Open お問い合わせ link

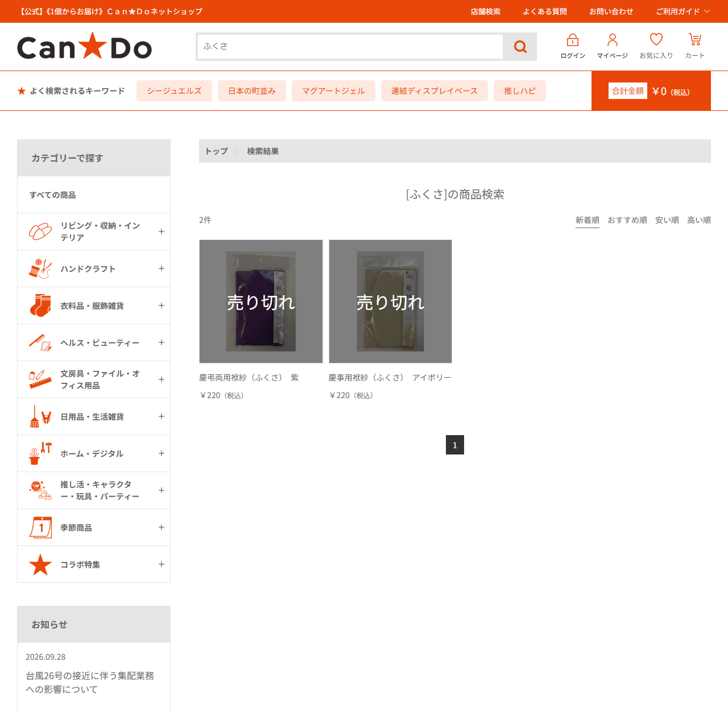click(611, 11)
